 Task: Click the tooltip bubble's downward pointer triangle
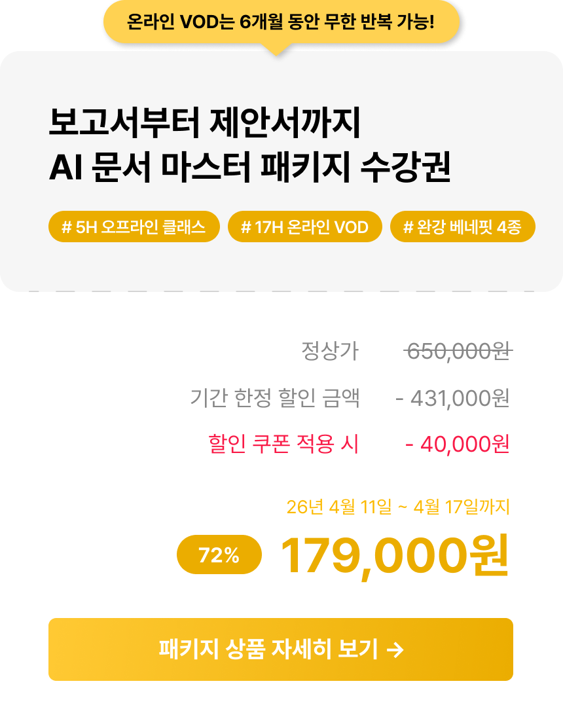point(277,49)
